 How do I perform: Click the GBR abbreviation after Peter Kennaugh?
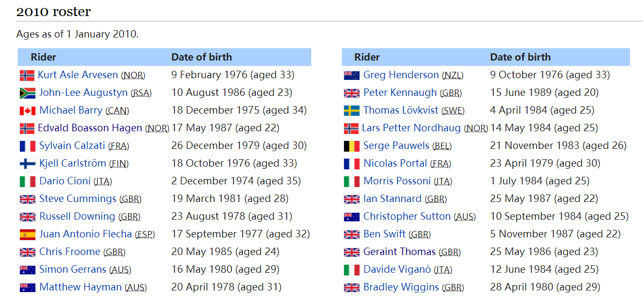[x=451, y=93]
